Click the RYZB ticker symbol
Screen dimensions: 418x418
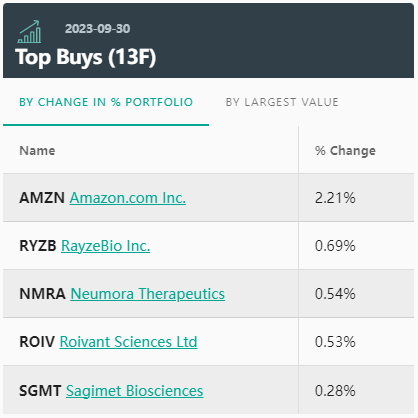[x=38, y=246]
